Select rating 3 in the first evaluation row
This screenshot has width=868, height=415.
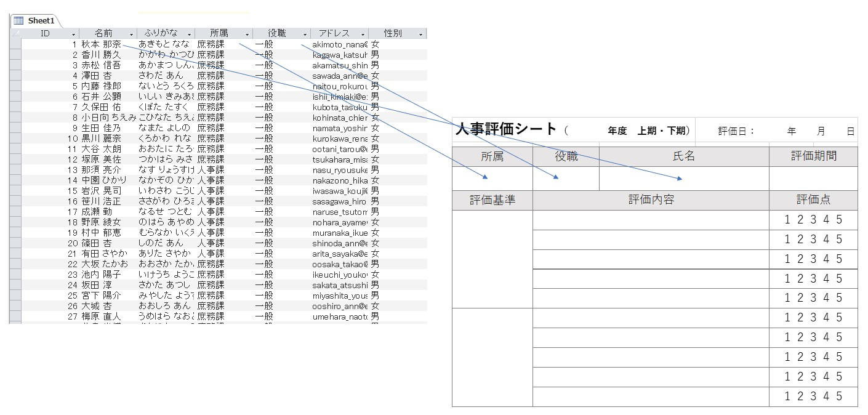point(813,219)
